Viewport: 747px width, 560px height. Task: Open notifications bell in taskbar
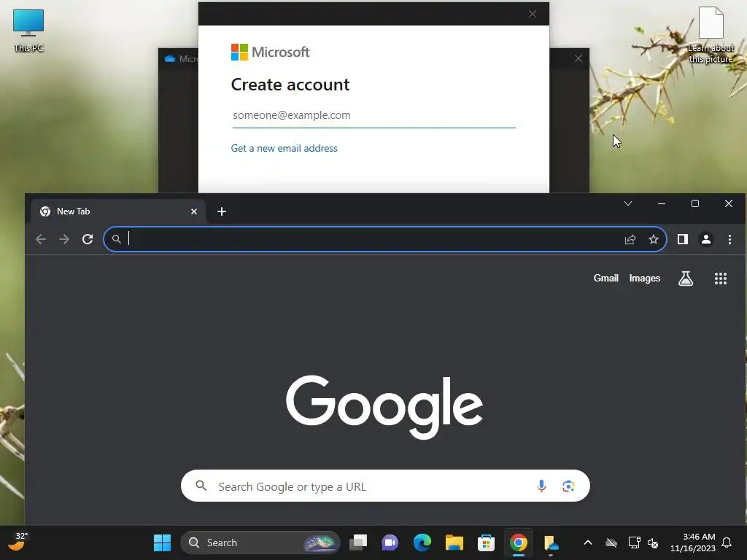tap(727, 542)
